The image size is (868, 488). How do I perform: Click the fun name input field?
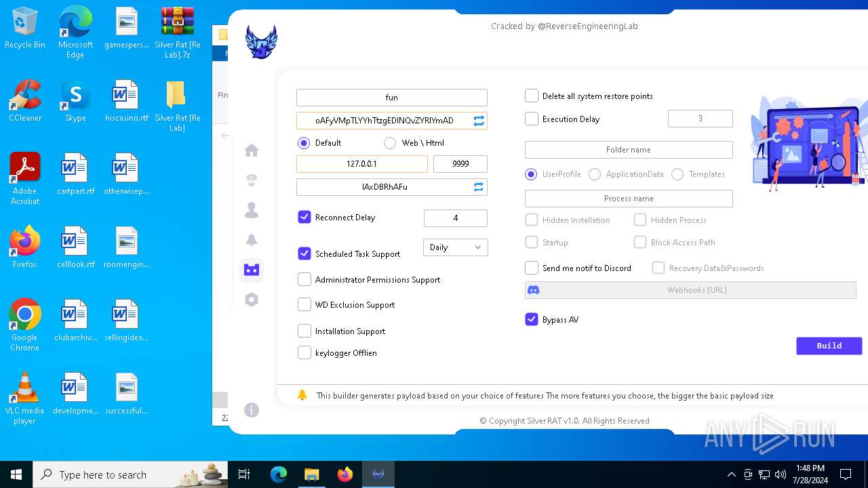[392, 97]
